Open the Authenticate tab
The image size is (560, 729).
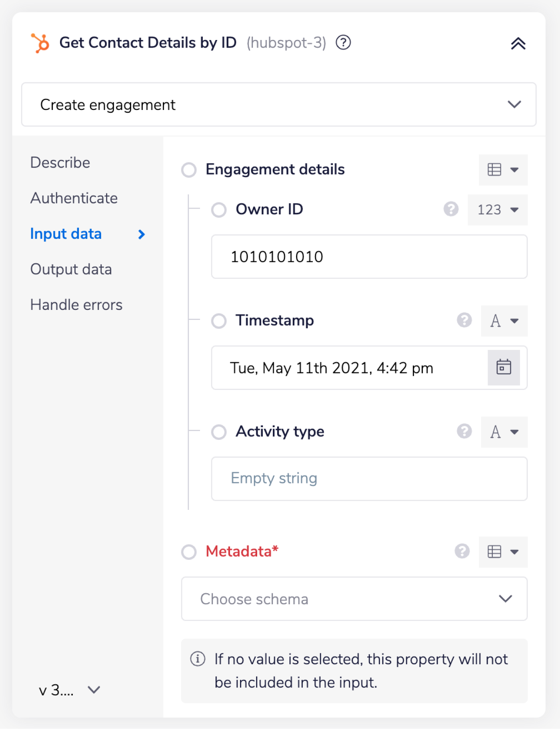(x=74, y=198)
